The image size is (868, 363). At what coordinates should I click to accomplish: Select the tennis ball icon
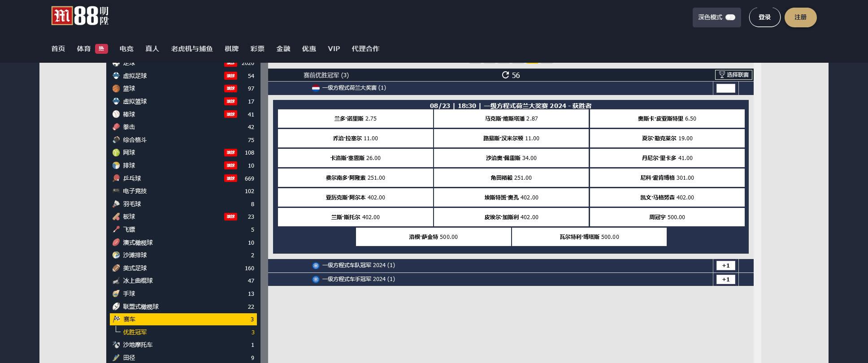coord(116,152)
